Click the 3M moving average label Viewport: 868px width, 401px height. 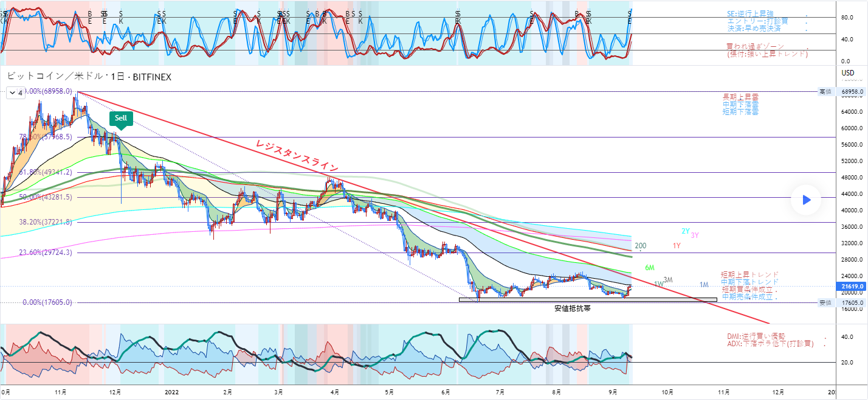[668, 280]
